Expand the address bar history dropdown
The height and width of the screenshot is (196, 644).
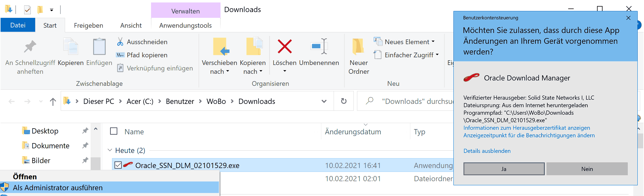[x=324, y=101]
